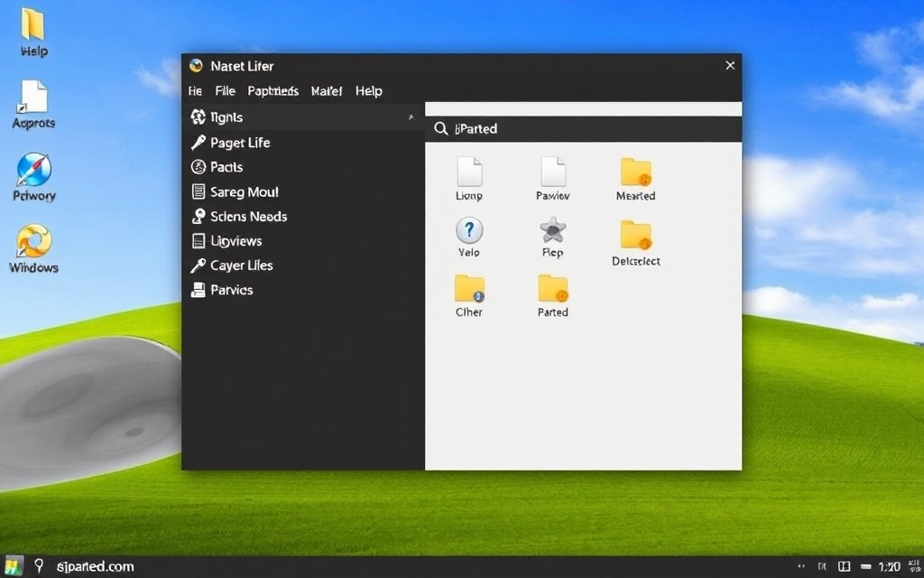
Task: Click the Naret Lifer title bar app icon
Action: (x=196, y=65)
